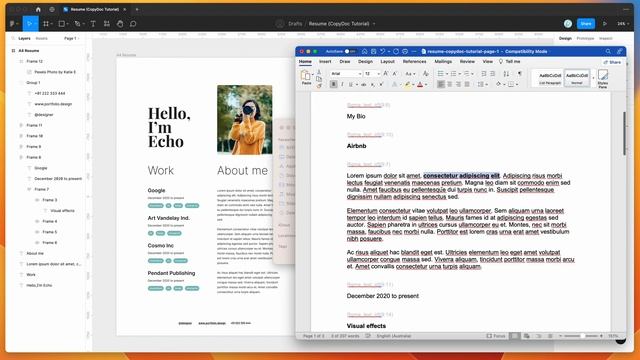Go to Figma home icon
The width and height of the screenshot is (640, 360).
coord(38,9)
